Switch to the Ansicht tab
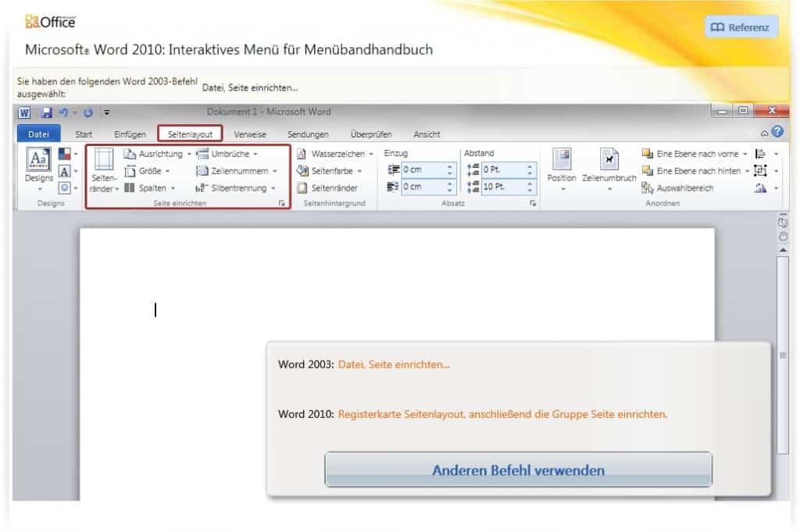 click(427, 134)
